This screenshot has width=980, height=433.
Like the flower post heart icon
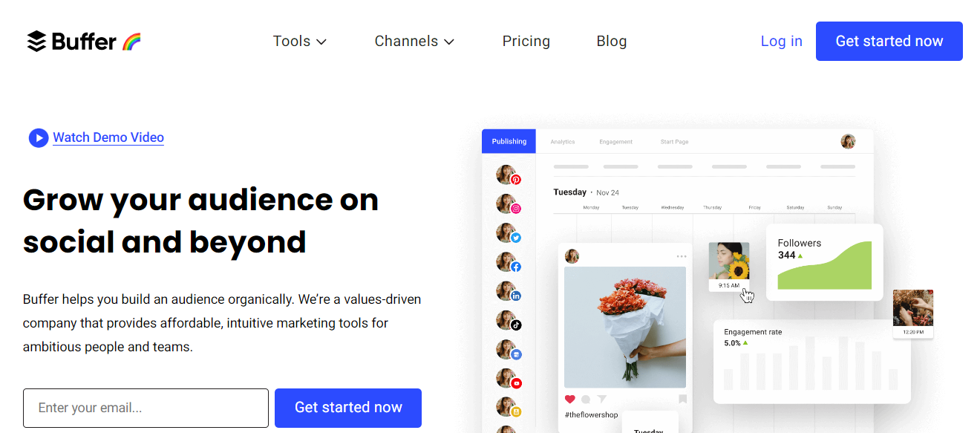point(570,400)
